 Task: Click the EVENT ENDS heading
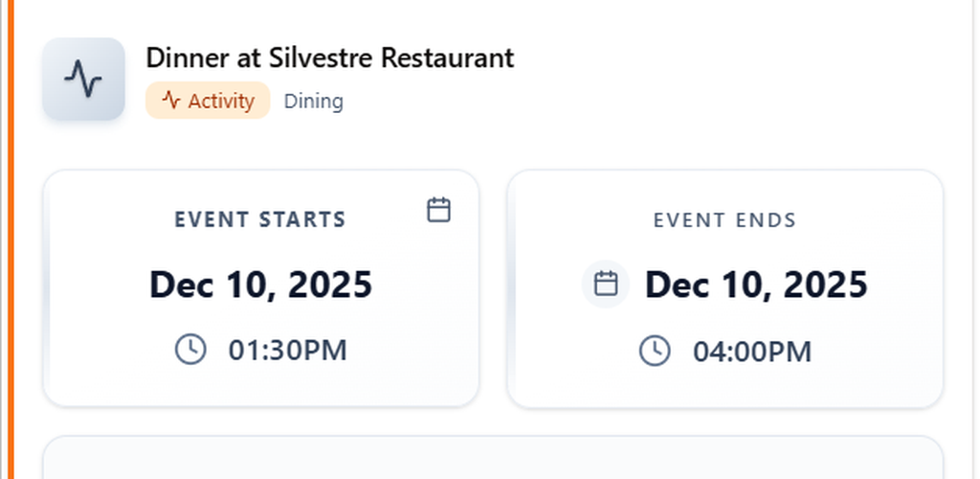(724, 219)
